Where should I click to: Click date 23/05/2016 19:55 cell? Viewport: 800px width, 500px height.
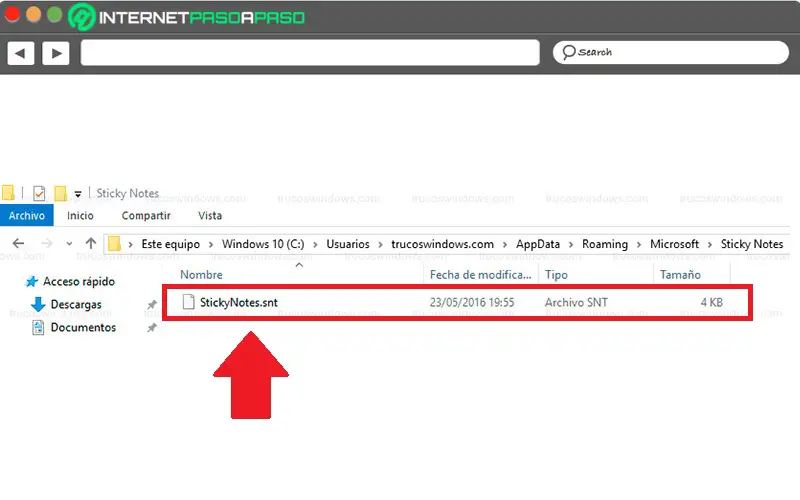[472, 302]
